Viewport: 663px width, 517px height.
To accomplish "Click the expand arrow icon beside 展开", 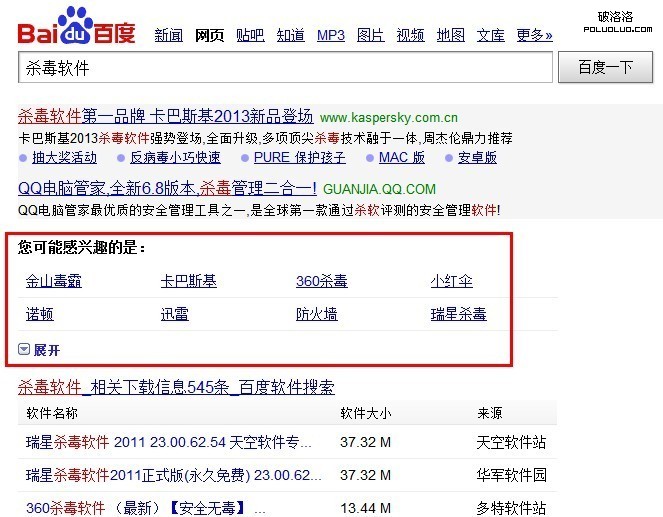I will click(25, 350).
